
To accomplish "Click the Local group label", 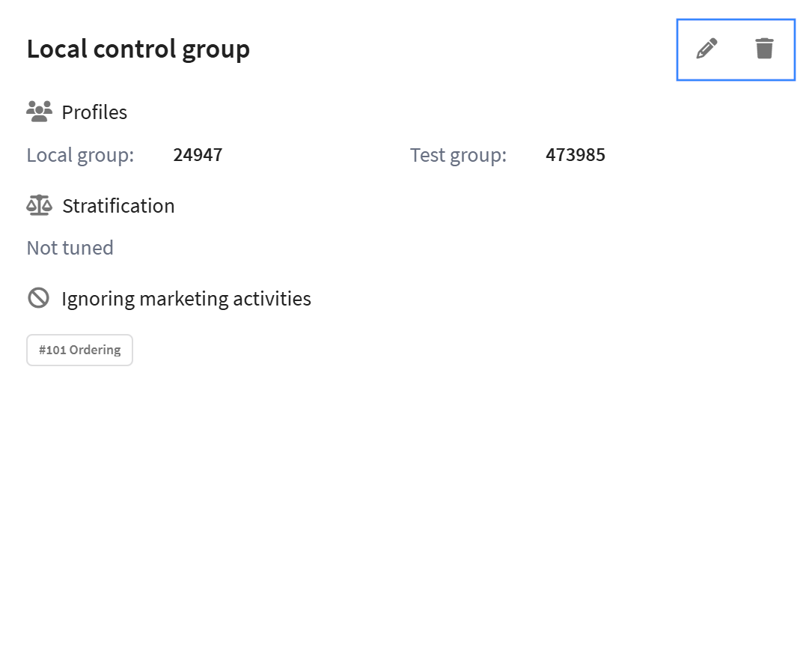I will point(80,155).
